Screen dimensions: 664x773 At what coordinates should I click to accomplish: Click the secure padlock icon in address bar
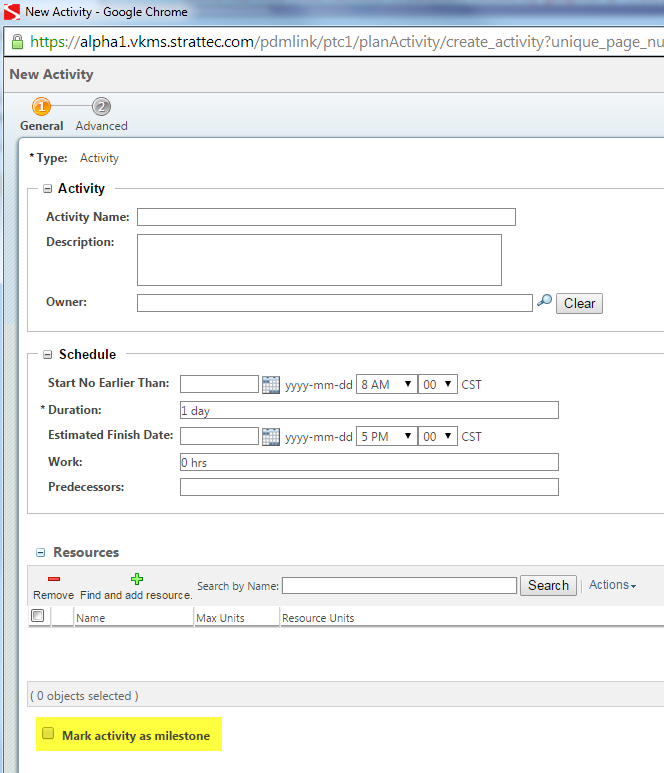17,42
